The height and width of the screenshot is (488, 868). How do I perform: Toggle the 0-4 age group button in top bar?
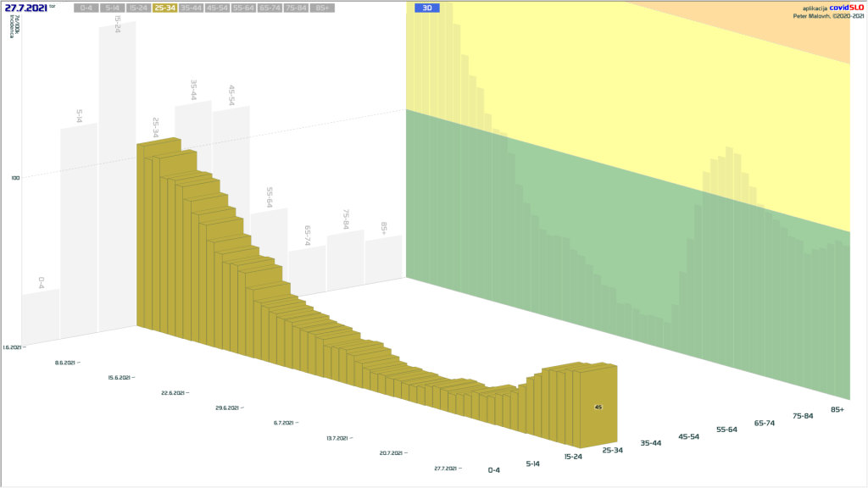pyautogui.click(x=85, y=8)
